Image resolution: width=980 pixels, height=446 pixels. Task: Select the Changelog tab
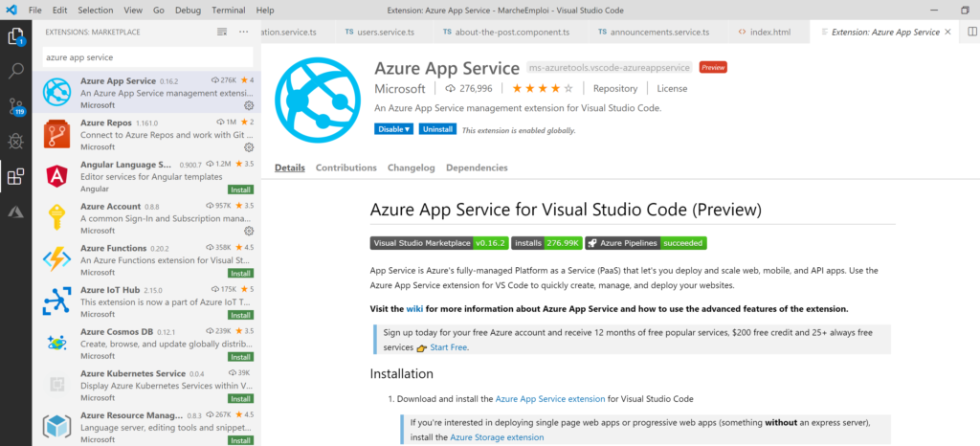[412, 167]
